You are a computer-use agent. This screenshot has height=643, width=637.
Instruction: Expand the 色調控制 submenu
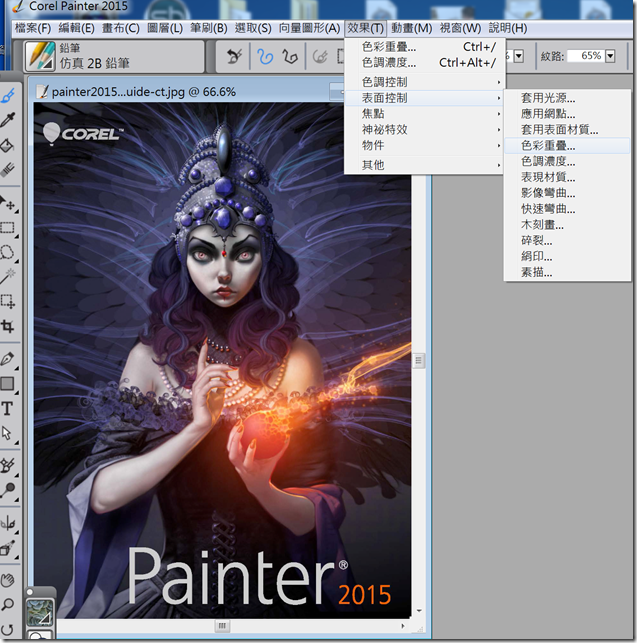pyautogui.click(x=425, y=82)
